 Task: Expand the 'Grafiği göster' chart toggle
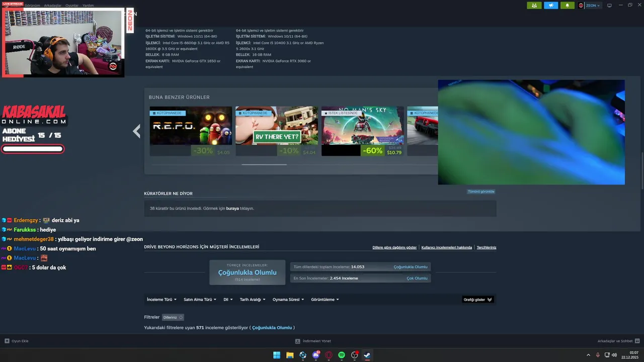click(477, 300)
